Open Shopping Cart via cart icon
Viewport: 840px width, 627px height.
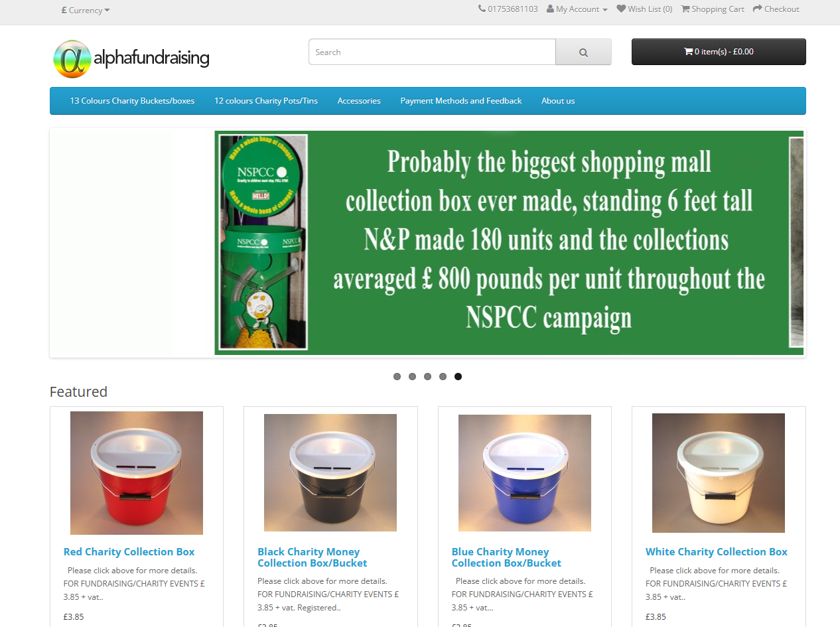click(x=685, y=9)
